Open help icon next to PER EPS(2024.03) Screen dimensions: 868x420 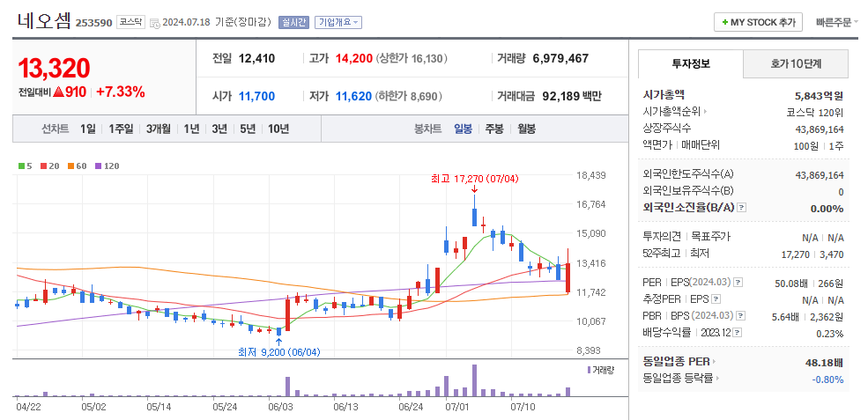738,283
